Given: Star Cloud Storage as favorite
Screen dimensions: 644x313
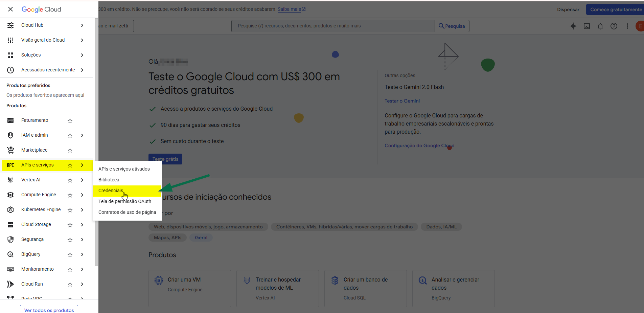Looking at the screenshot, I should click(70, 225).
